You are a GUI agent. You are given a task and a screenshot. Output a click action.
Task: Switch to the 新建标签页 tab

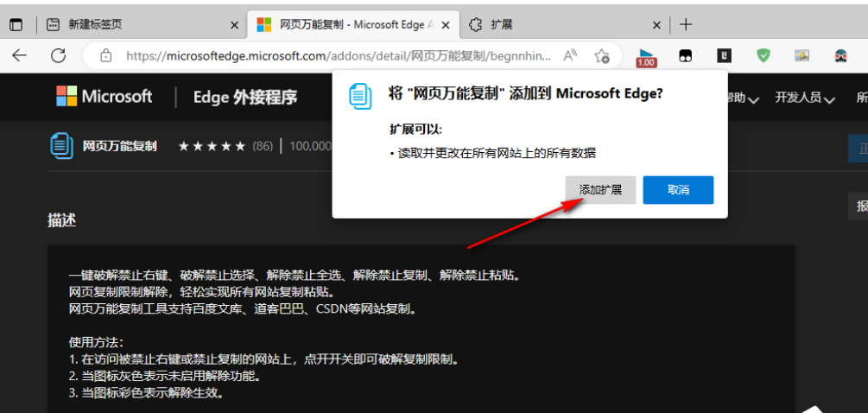tap(95, 24)
